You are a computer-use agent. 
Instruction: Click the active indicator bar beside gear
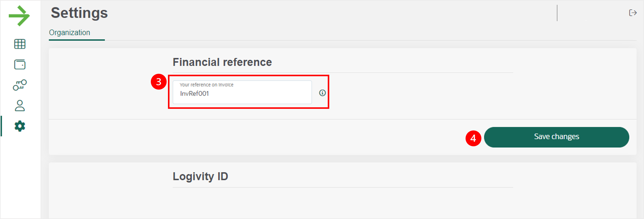point(1,126)
